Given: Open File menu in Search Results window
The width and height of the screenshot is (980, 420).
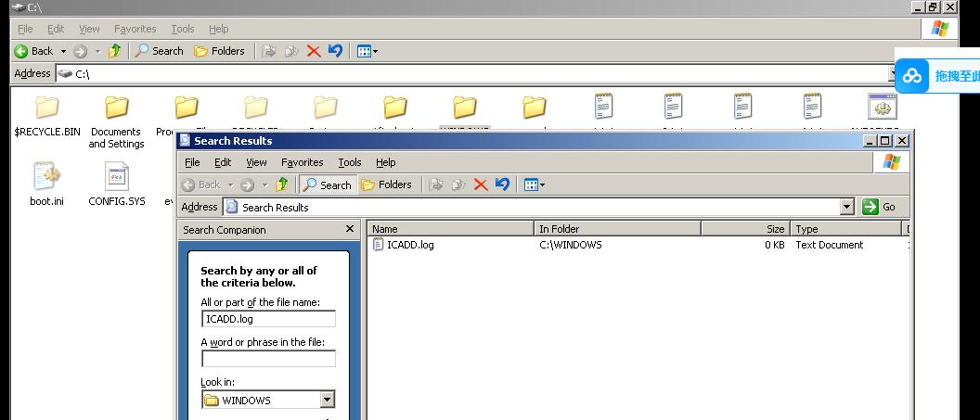Looking at the screenshot, I should (192, 162).
